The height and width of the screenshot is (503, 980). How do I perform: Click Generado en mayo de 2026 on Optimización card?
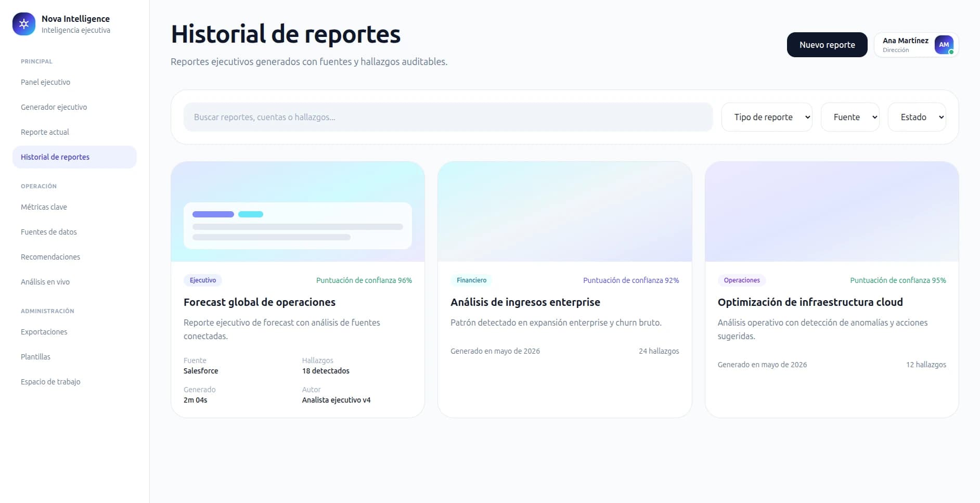[762, 365]
